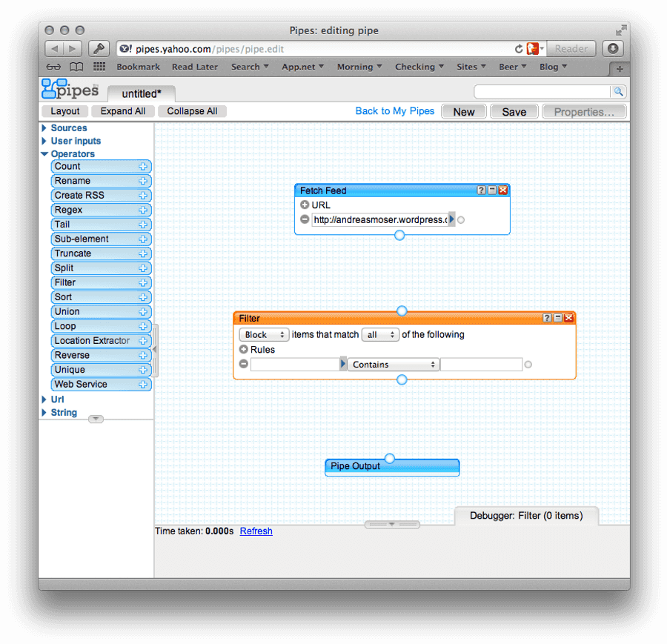
Task: Click the Top Sites grid icon
Action: click(99, 67)
